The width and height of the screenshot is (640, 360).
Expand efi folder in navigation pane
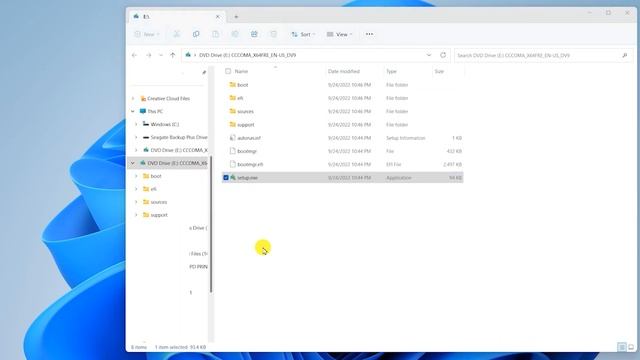pos(136,189)
